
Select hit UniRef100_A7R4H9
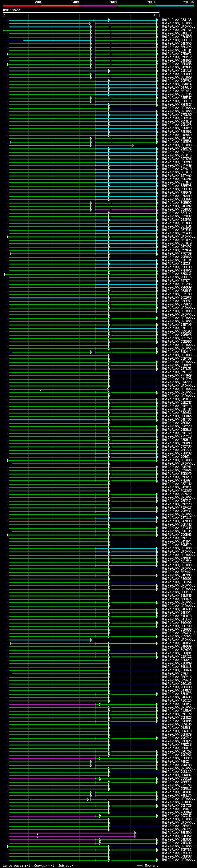177,196
